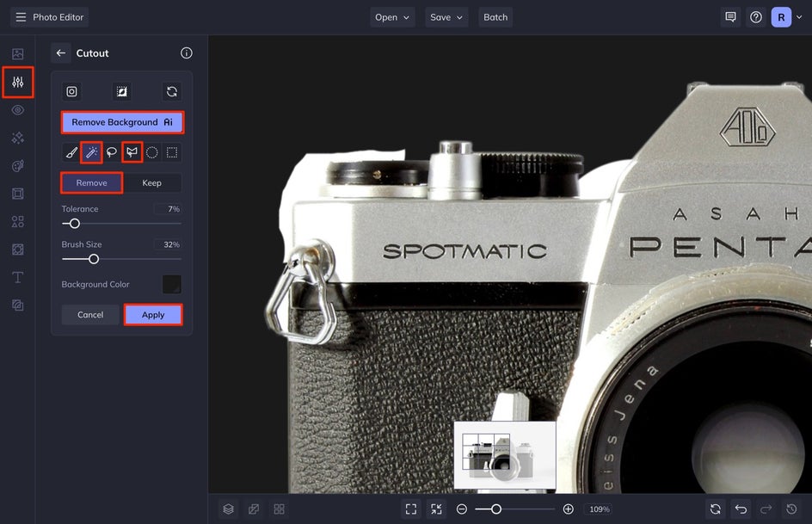Image resolution: width=812 pixels, height=524 pixels.
Task: Click the 109% zoom value
Action: (600, 509)
